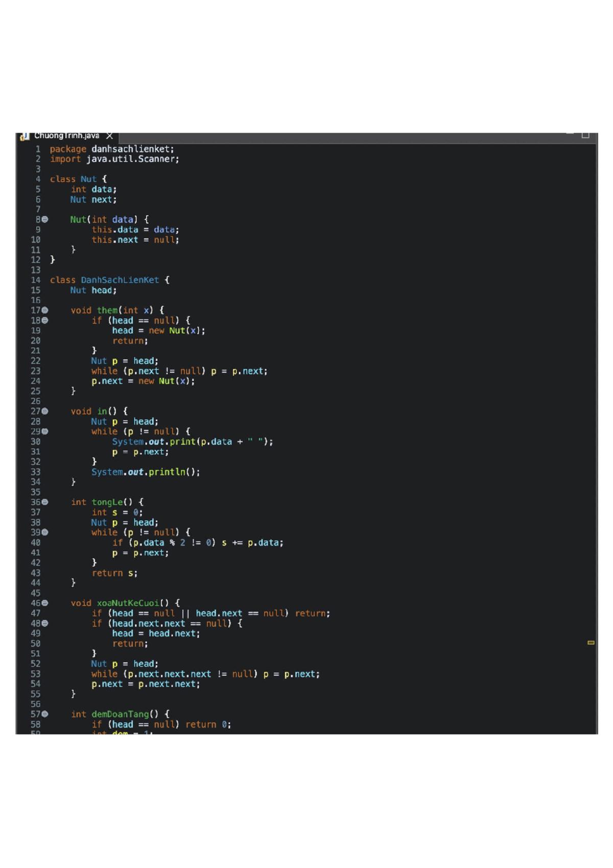Close the ChuongTrinh.java tab
The image size is (613, 868).
(x=109, y=136)
